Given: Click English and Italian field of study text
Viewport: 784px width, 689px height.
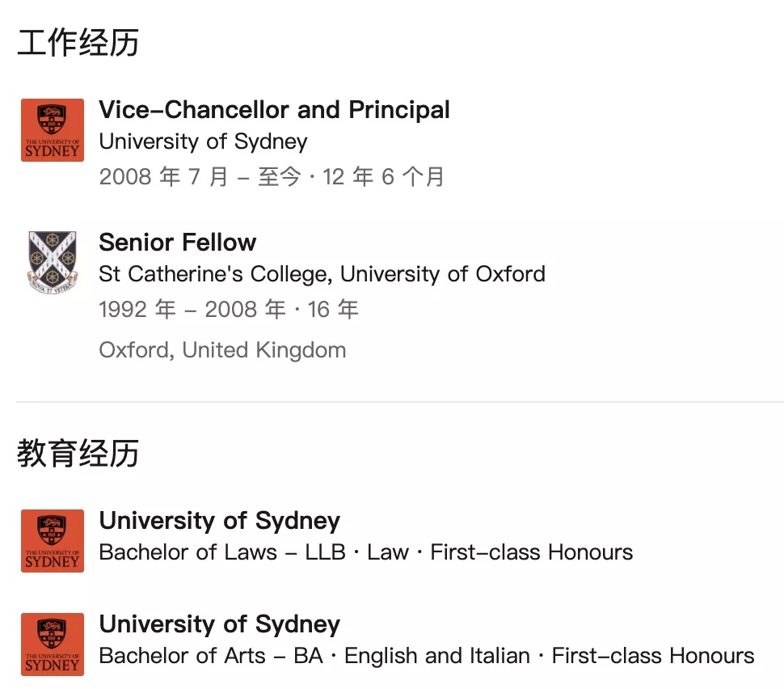Looking at the screenshot, I should click(x=437, y=656).
